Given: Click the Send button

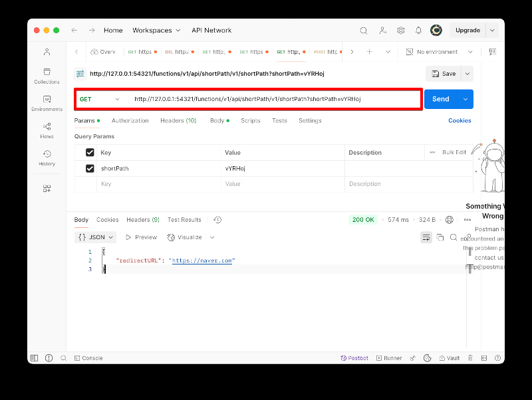Looking at the screenshot, I should 441,99.
